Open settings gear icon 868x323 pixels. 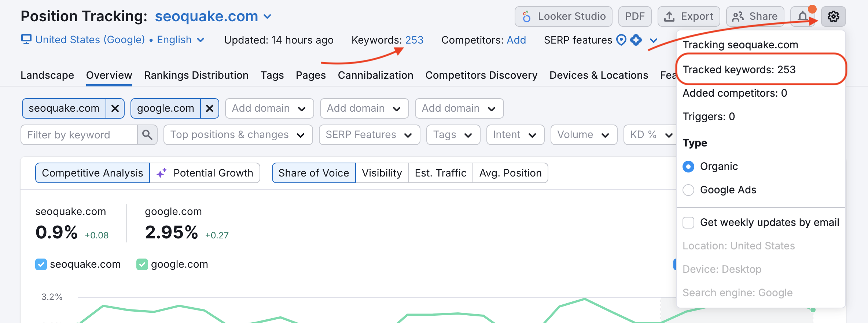pyautogui.click(x=833, y=16)
